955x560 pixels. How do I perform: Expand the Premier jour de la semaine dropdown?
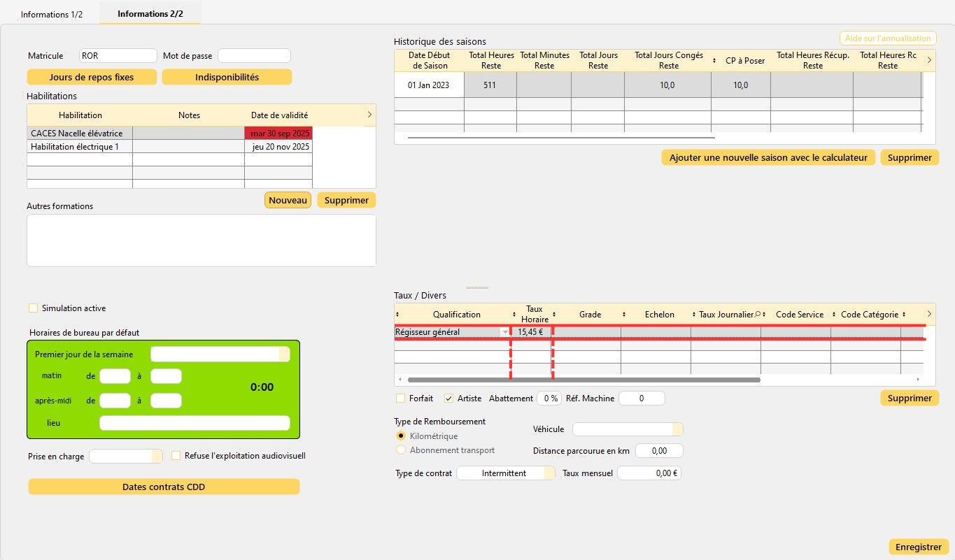click(x=284, y=354)
